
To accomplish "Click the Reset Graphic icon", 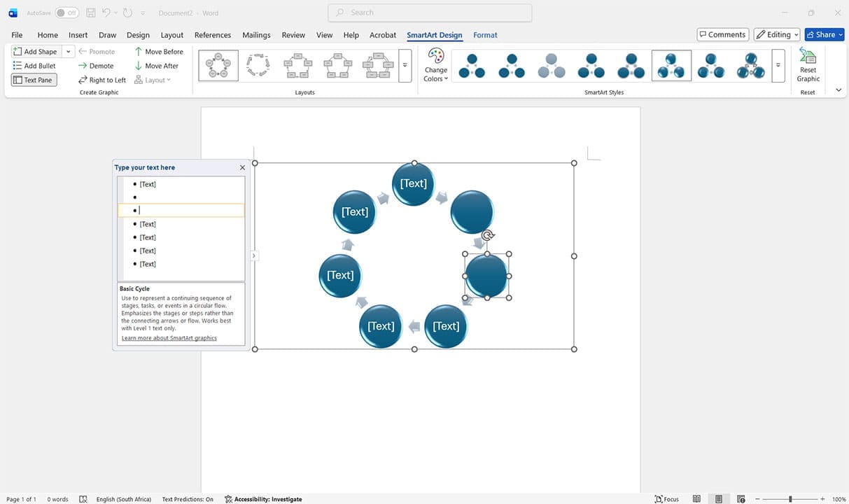I will 808,65.
